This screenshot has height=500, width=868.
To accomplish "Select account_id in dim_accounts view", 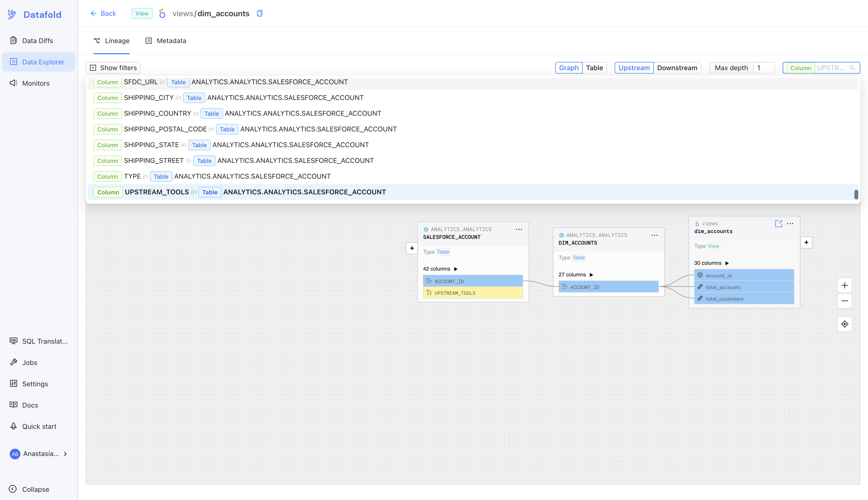I will (x=744, y=275).
